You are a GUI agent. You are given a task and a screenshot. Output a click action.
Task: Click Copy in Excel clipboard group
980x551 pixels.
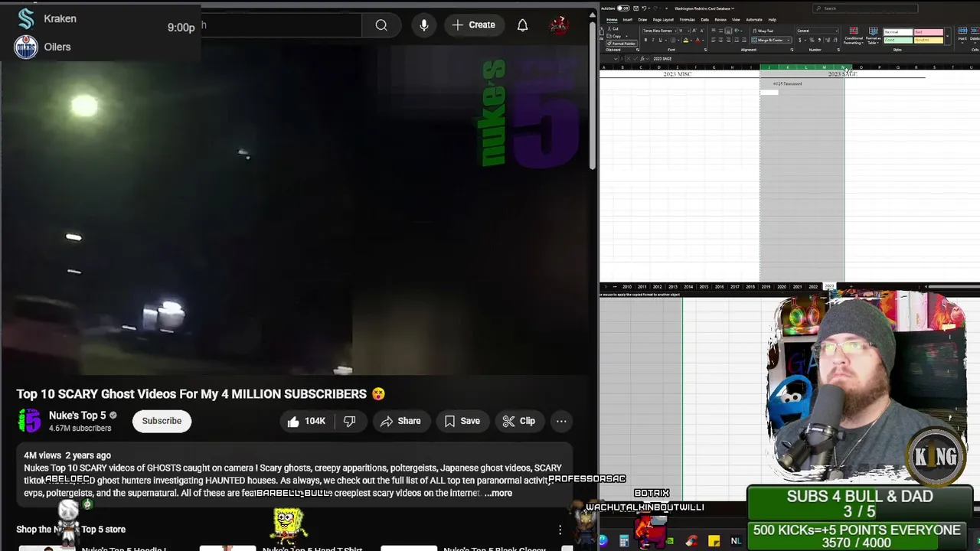614,36
